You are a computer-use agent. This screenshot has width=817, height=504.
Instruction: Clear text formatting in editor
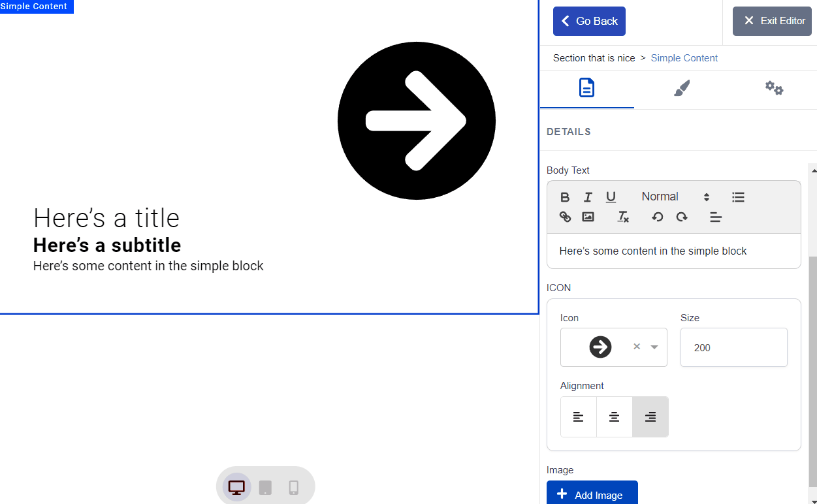click(x=623, y=217)
